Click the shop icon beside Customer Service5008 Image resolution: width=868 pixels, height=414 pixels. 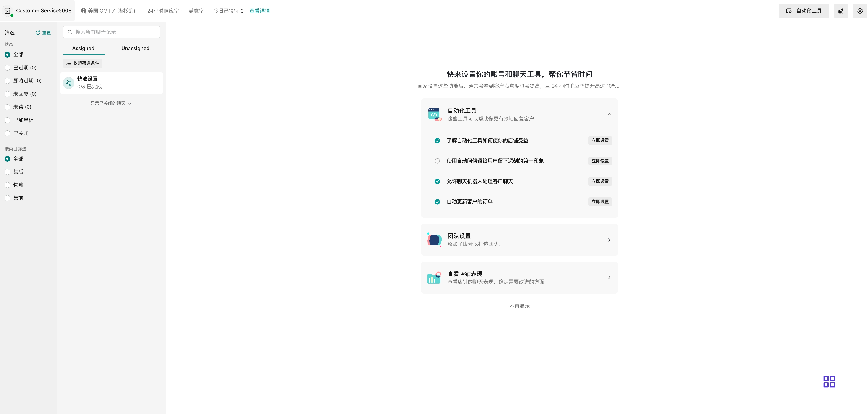[8, 11]
